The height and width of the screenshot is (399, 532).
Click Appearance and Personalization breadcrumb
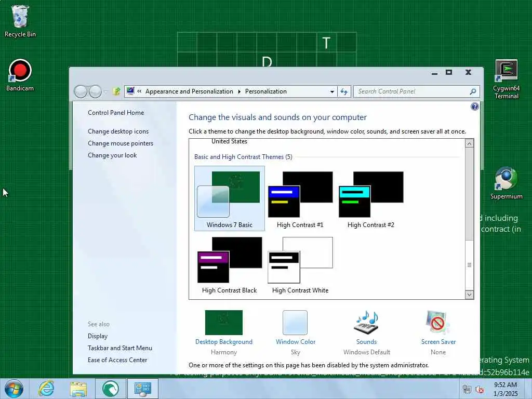click(x=189, y=91)
